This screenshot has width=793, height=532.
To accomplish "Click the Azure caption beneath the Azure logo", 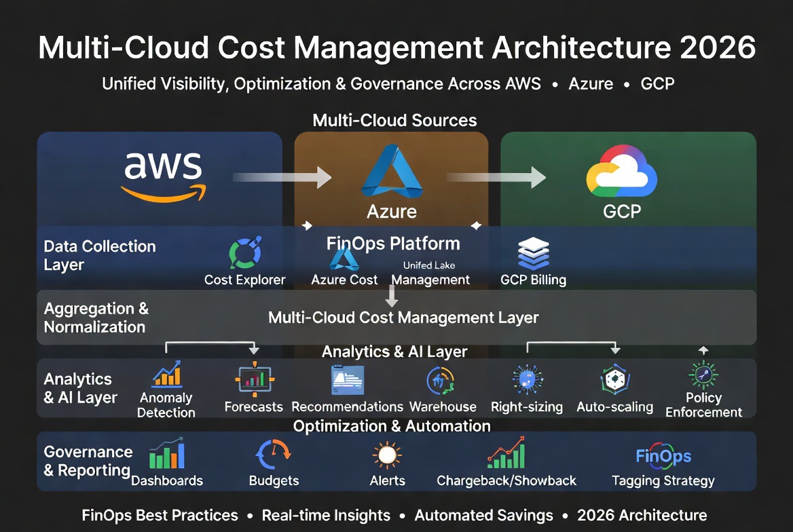I will click(x=392, y=212).
